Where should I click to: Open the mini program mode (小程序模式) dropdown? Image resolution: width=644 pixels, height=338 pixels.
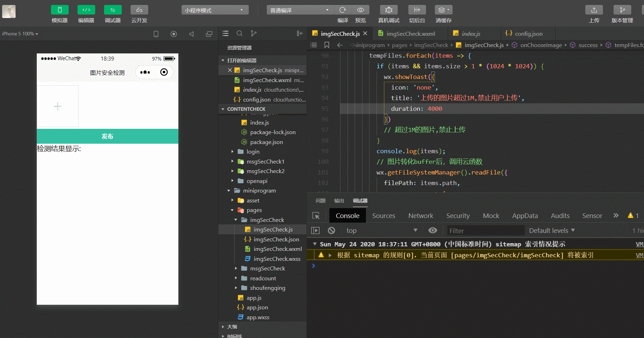tap(215, 10)
